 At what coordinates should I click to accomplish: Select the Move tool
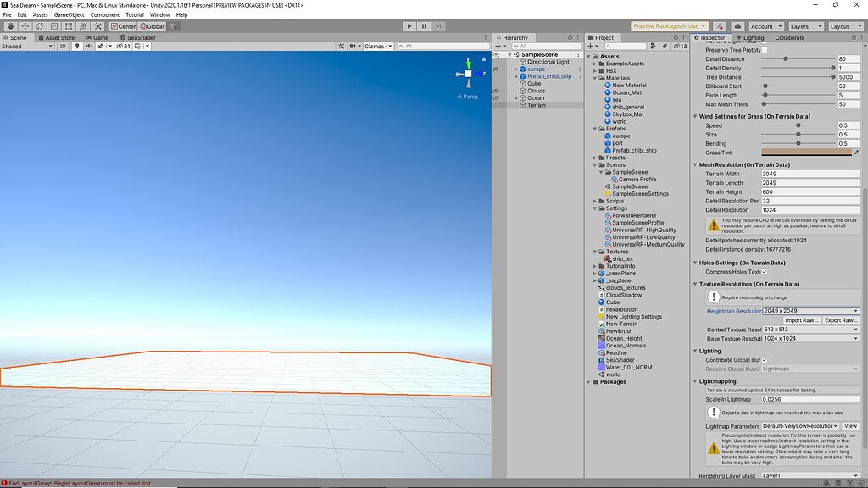(x=25, y=26)
